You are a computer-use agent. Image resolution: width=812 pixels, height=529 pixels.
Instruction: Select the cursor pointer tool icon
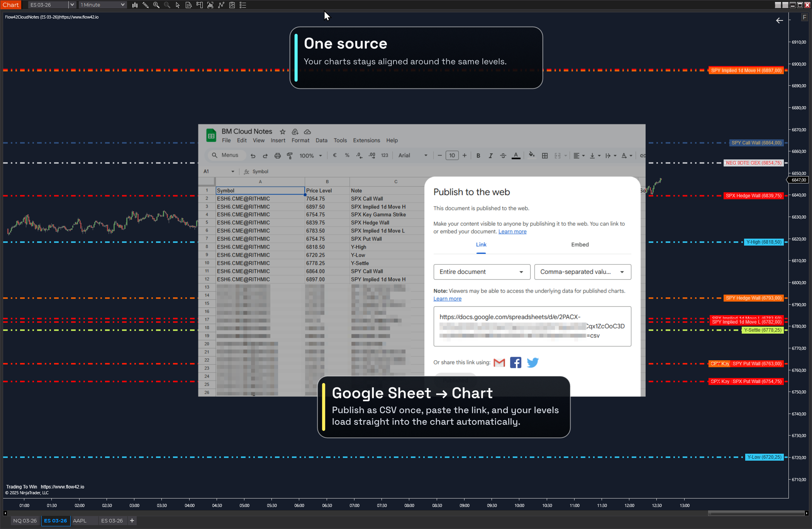(x=178, y=5)
